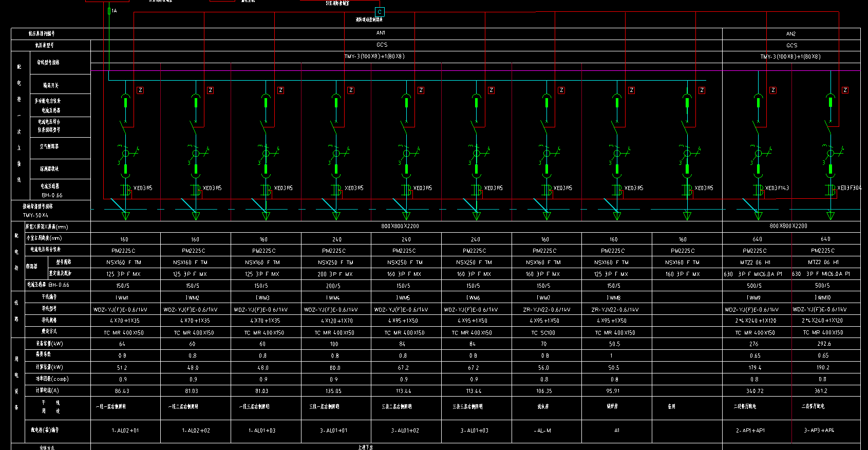Screen dimensions: 868x450
Task: Click the 800X800X2200 dimension under AN2
Action: click(x=788, y=226)
